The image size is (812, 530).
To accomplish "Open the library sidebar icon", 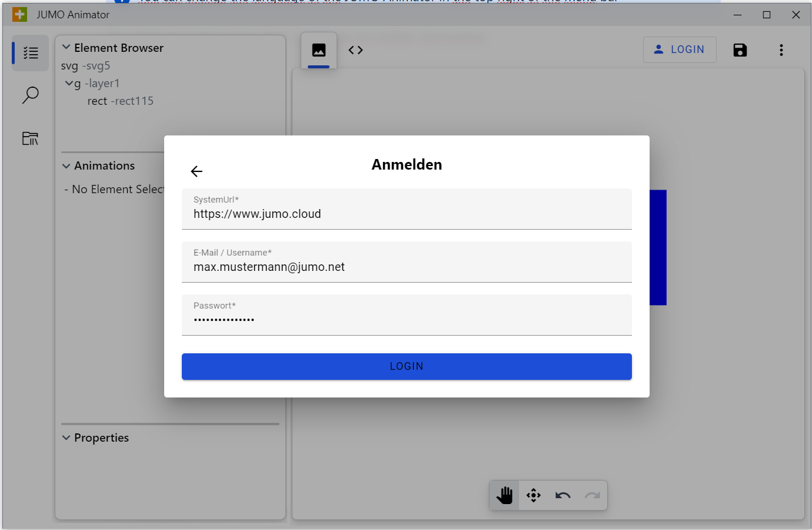I will point(31,138).
